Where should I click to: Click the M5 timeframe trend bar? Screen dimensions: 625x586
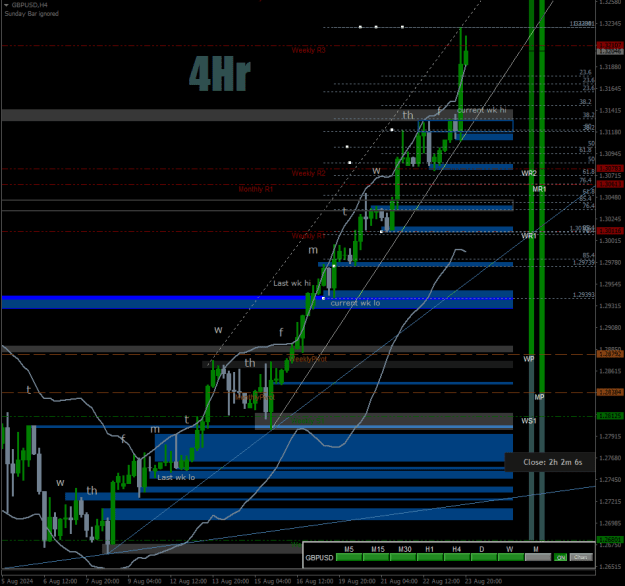pos(349,557)
